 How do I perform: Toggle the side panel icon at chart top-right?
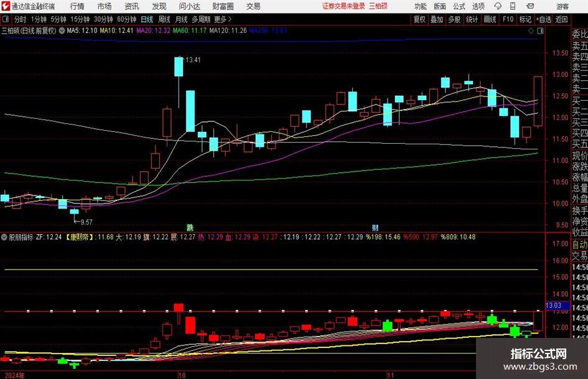click(x=540, y=30)
